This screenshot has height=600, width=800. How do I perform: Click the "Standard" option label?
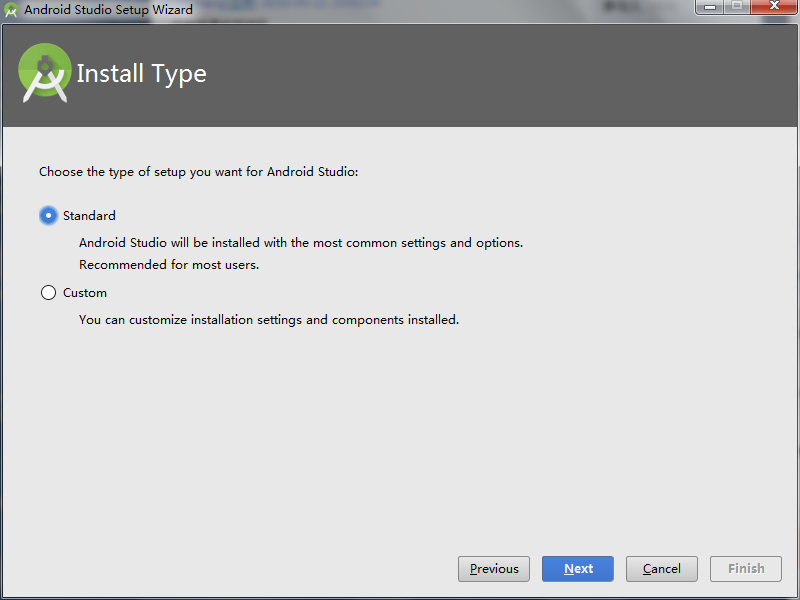click(89, 215)
